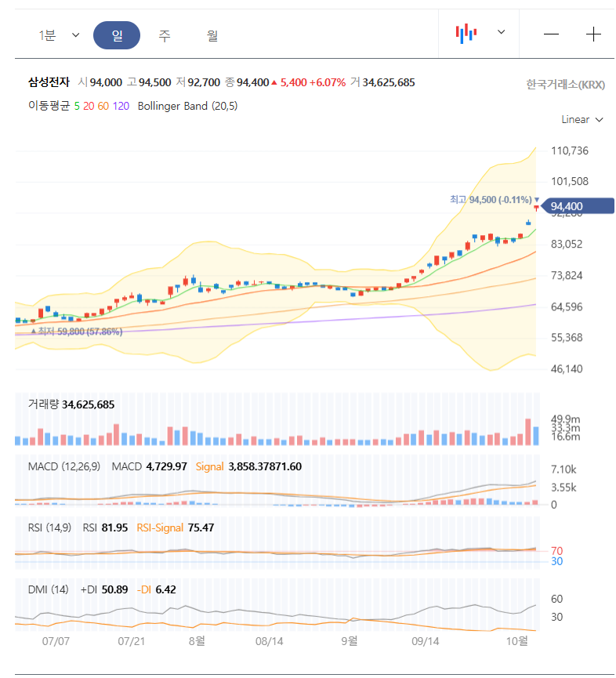Switch to the 월 monthly chart tab
This screenshot has width=616, height=678.
(x=212, y=35)
